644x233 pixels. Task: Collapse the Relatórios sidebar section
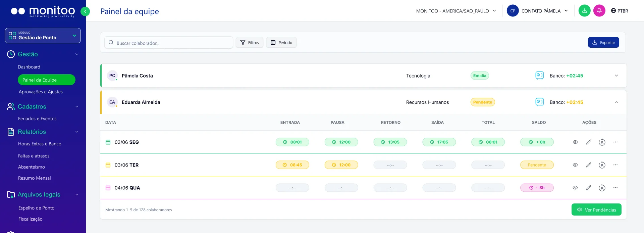pos(77,132)
